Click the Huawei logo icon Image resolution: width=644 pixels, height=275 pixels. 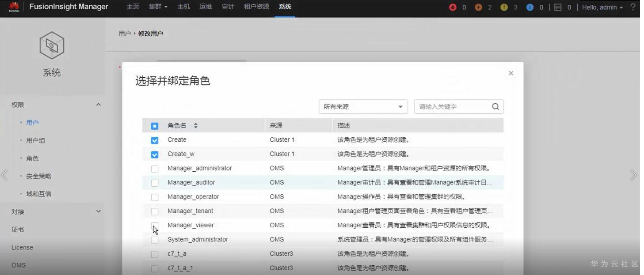point(14,7)
